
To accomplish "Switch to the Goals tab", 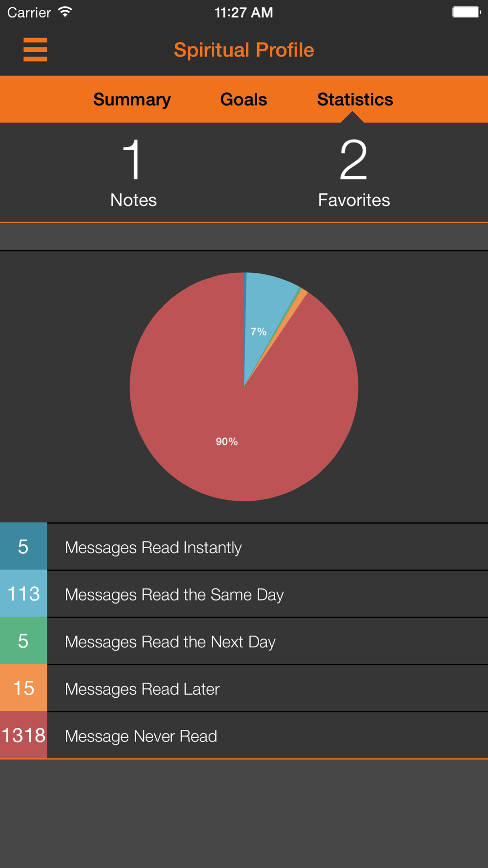I will tap(244, 100).
